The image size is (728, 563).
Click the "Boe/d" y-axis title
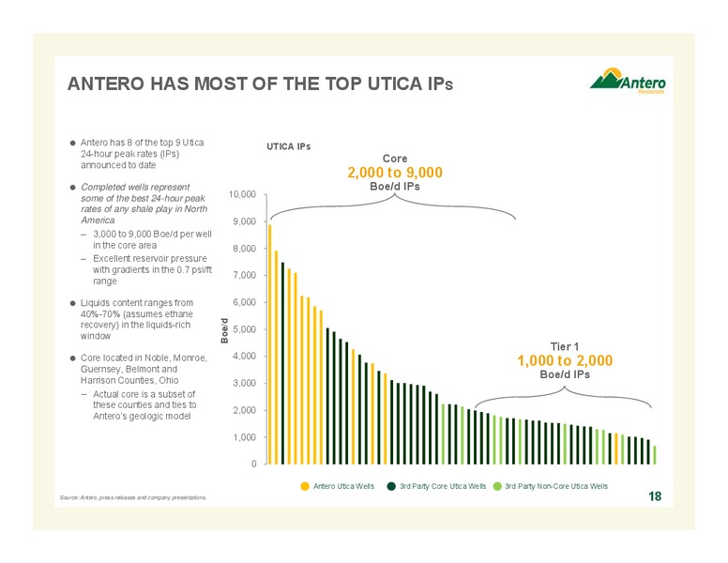click(x=225, y=330)
